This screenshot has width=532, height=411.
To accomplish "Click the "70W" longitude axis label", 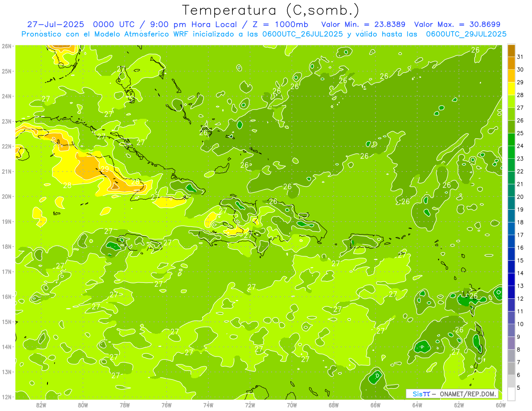I will pyautogui.click(x=292, y=405).
